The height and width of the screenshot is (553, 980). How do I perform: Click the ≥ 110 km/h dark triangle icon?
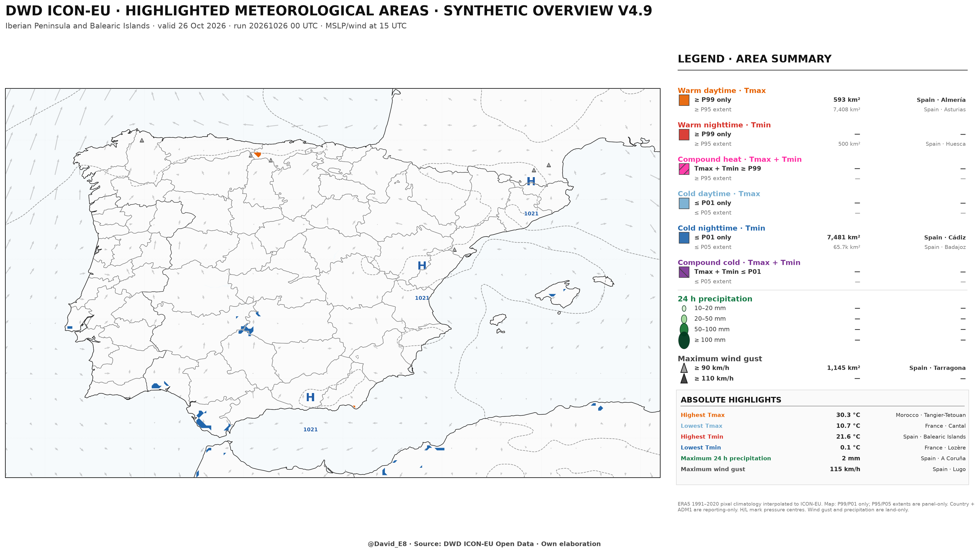(x=684, y=379)
